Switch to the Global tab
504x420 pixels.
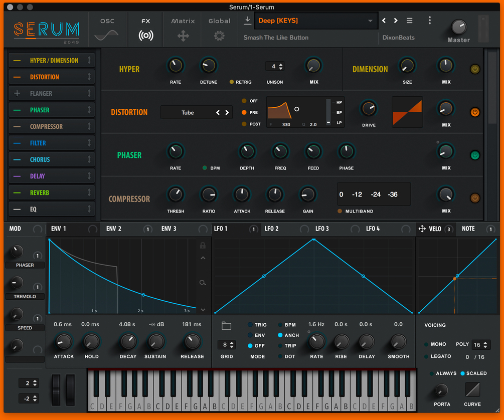219,30
